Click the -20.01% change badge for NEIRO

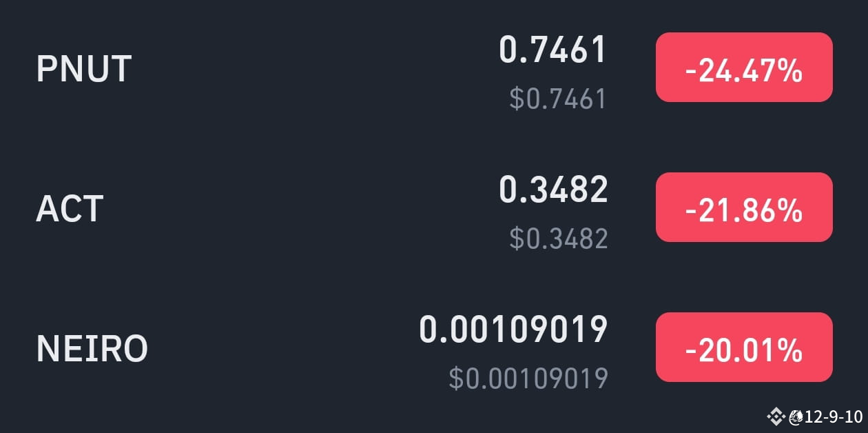744,349
